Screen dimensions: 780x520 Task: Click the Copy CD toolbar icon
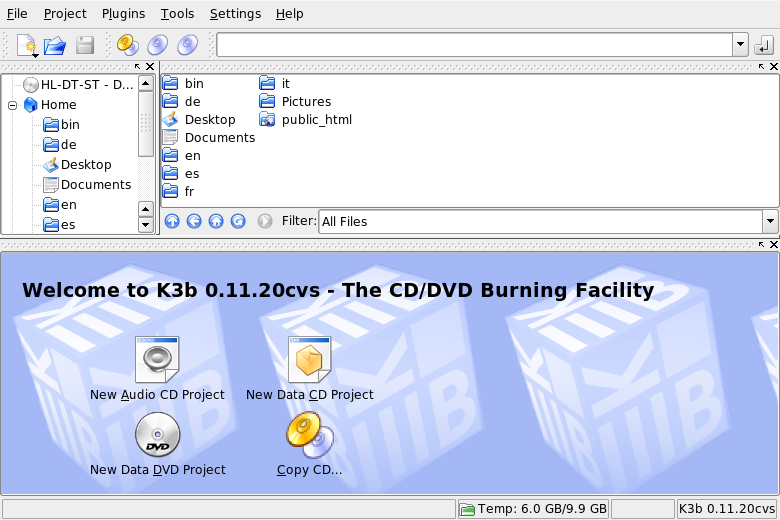tap(128, 45)
